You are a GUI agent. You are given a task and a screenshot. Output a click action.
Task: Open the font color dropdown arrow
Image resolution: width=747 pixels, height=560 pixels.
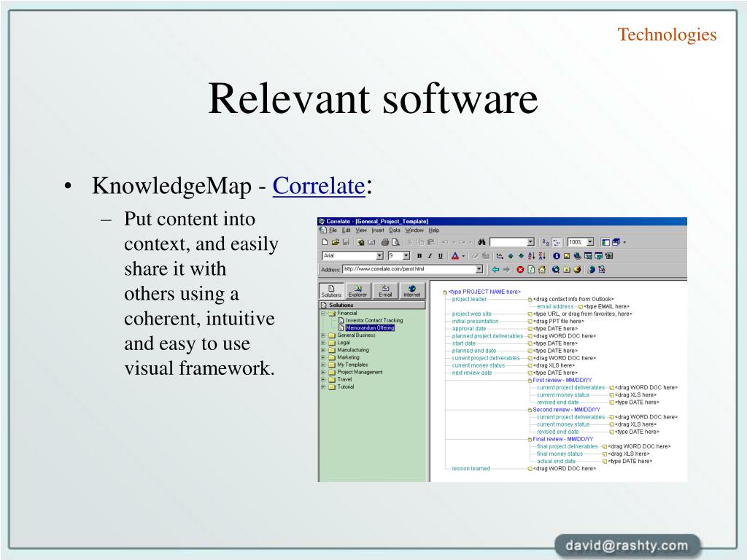point(463,256)
